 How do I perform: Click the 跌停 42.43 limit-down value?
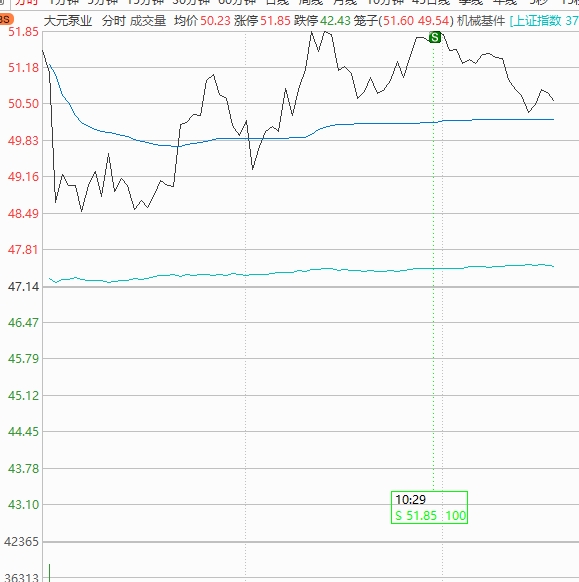pyautogui.click(x=322, y=21)
